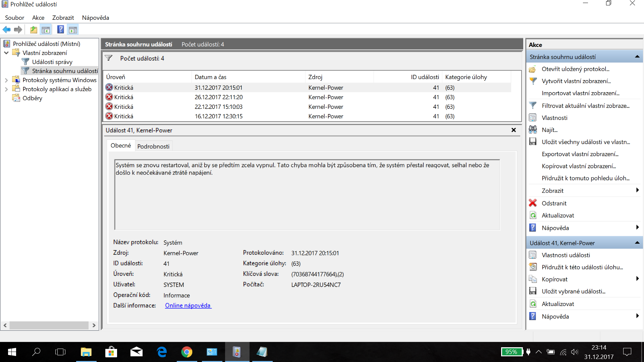Click the Najít binoculars icon
The height and width of the screenshot is (362, 644).
[533, 130]
